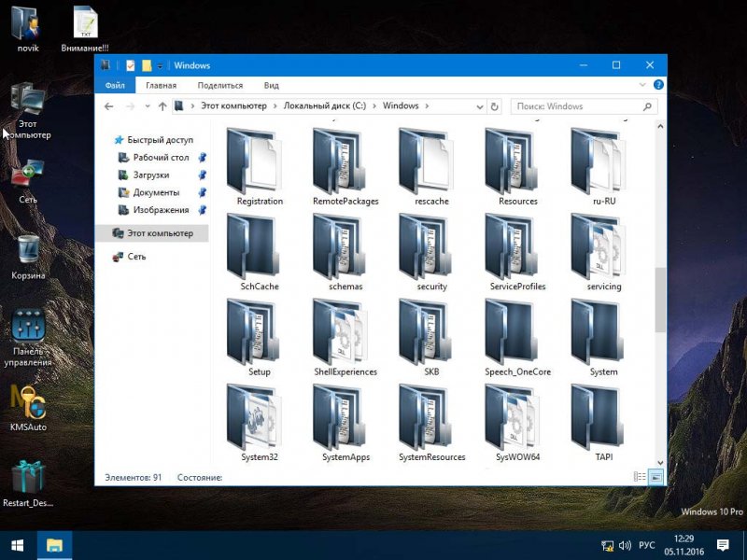Open the Windows Start menu
This screenshot has width=747, height=560.
[x=17, y=545]
